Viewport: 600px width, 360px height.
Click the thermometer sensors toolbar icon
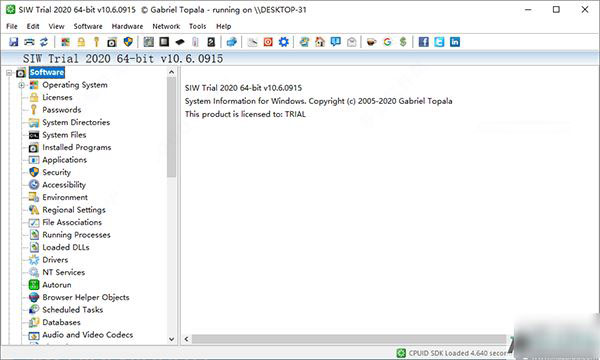[196, 42]
